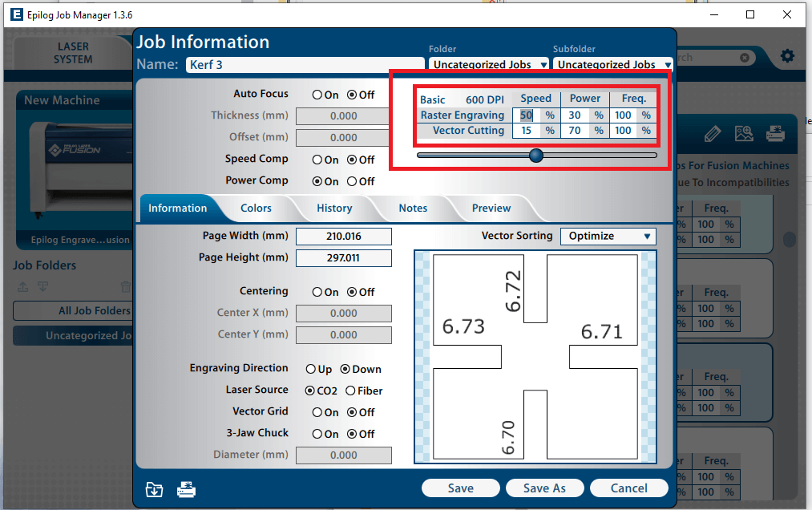The width and height of the screenshot is (812, 510).
Task: Click the settings gear icon in Job Manager
Action: pyautogui.click(x=787, y=56)
